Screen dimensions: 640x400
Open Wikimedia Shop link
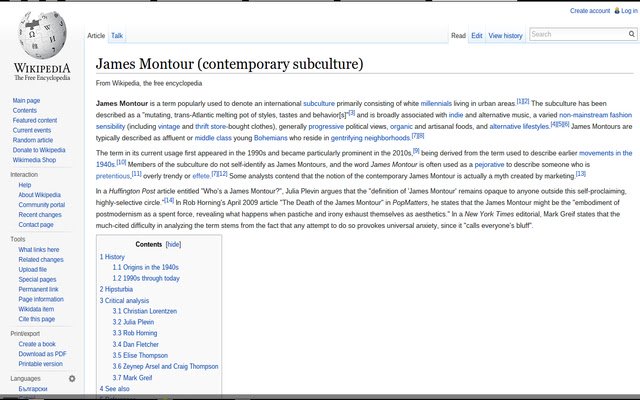[x=34, y=160]
